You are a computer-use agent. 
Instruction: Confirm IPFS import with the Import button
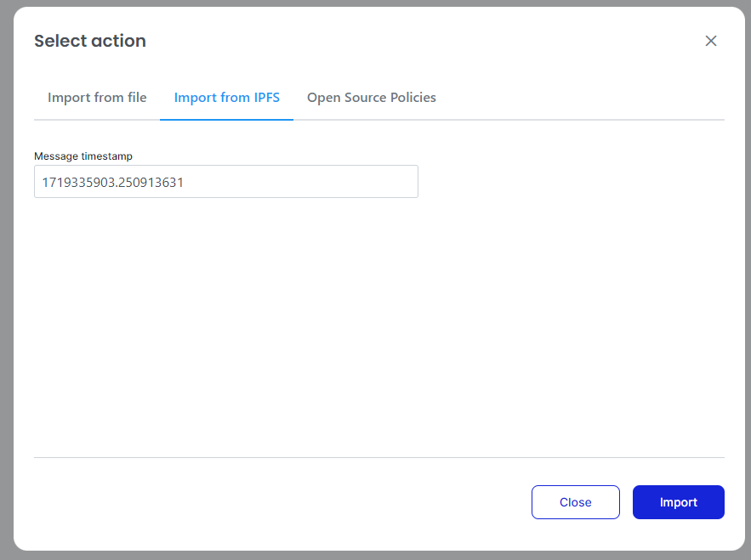tap(678, 502)
